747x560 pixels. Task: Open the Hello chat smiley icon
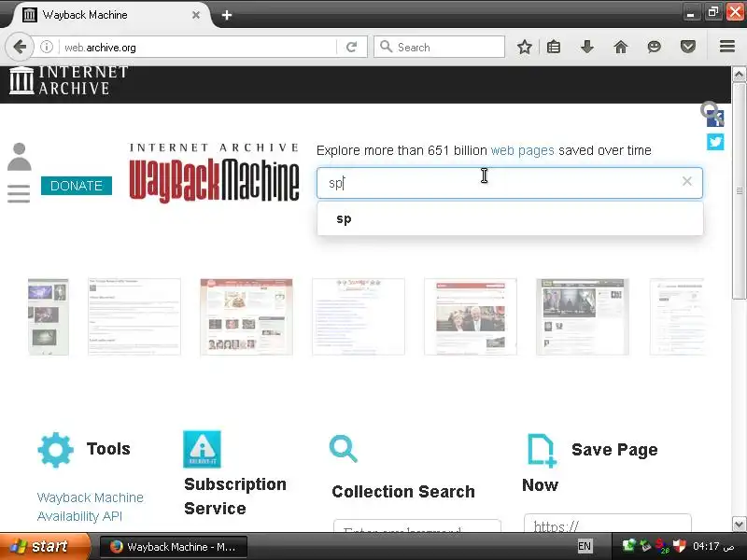(x=655, y=48)
